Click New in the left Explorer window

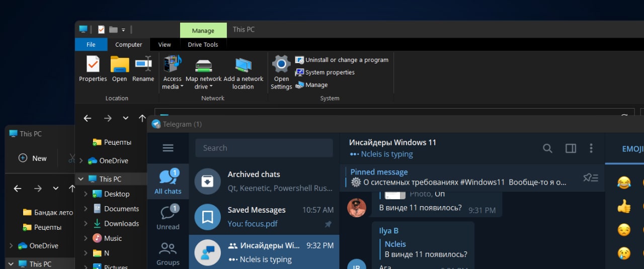point(33,158)
